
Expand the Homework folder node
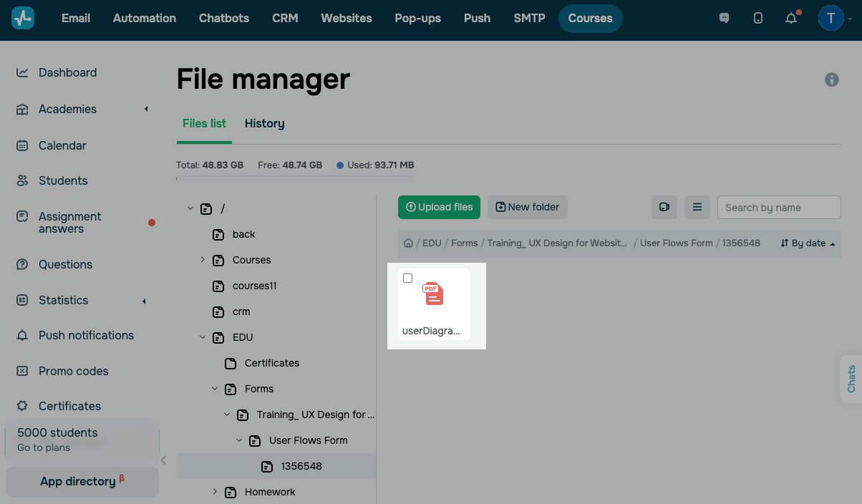pyautogui.click(x=215, y=492)
